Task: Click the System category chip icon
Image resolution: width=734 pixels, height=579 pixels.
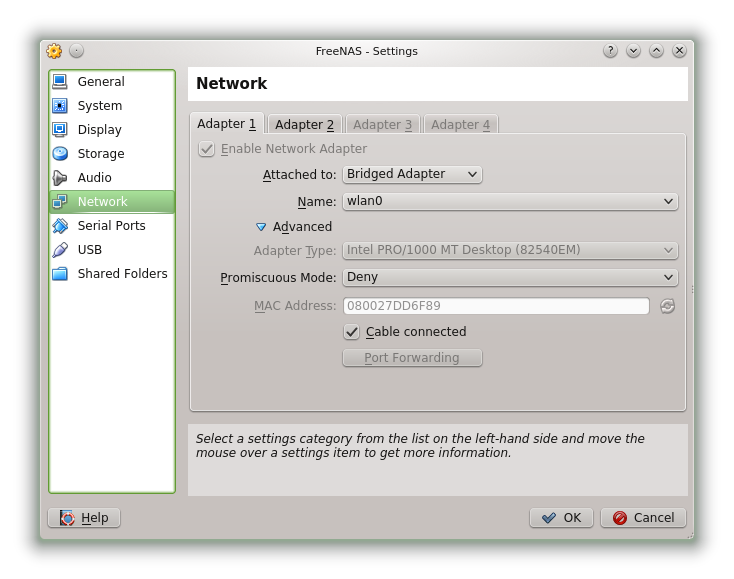Action: pos(59,105)
